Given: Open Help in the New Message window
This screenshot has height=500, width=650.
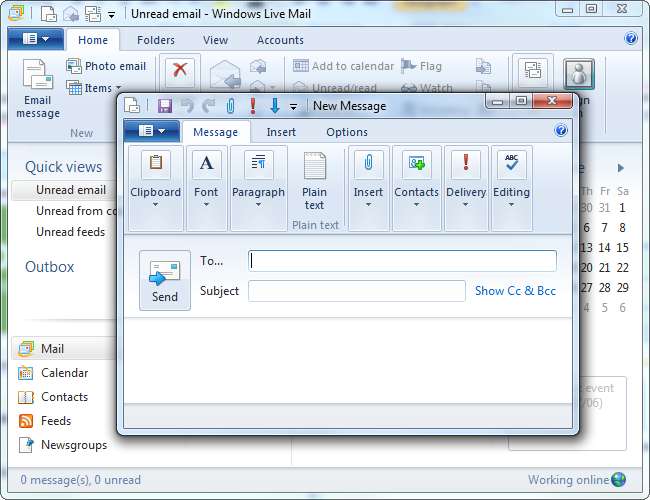Looking at the screenshot, I should 561,131.
